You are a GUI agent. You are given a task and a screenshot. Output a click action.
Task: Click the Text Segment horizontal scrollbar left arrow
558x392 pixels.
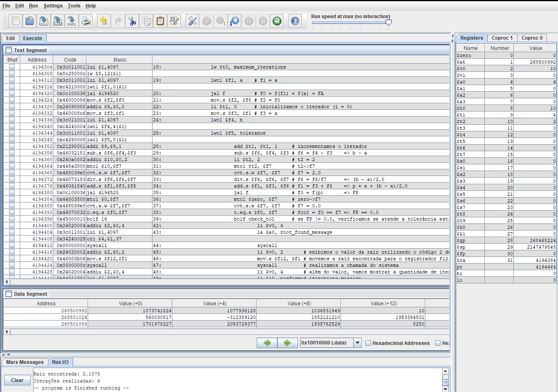[x=7, y=282]
